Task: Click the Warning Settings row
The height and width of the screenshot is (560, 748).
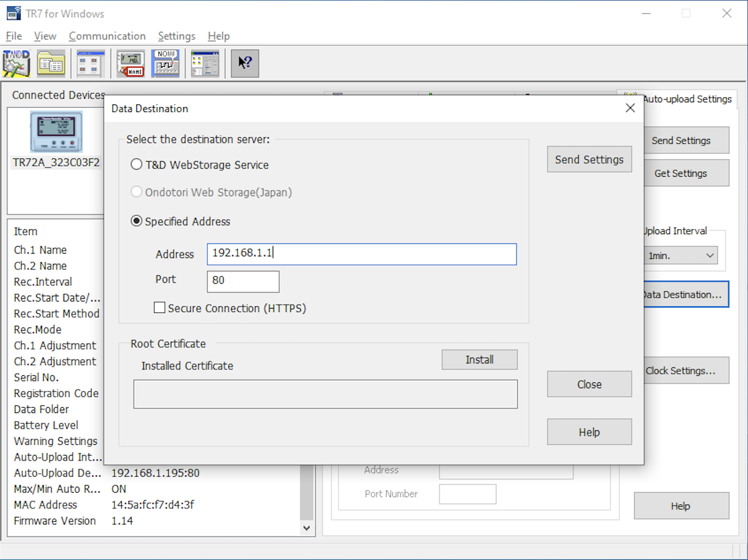Action: pyautogui.click(x=56, y=441)
